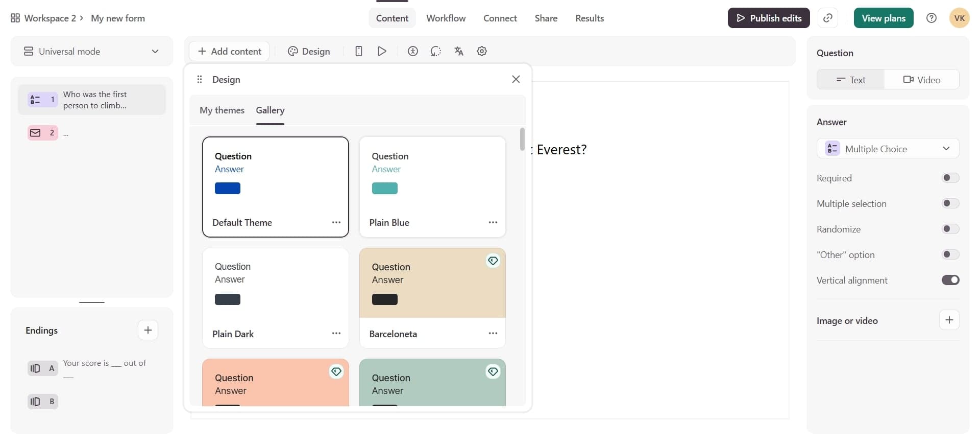Disable the Vertical alignment toggle
This screenshot has width=980, height=444.
[950, 280]
